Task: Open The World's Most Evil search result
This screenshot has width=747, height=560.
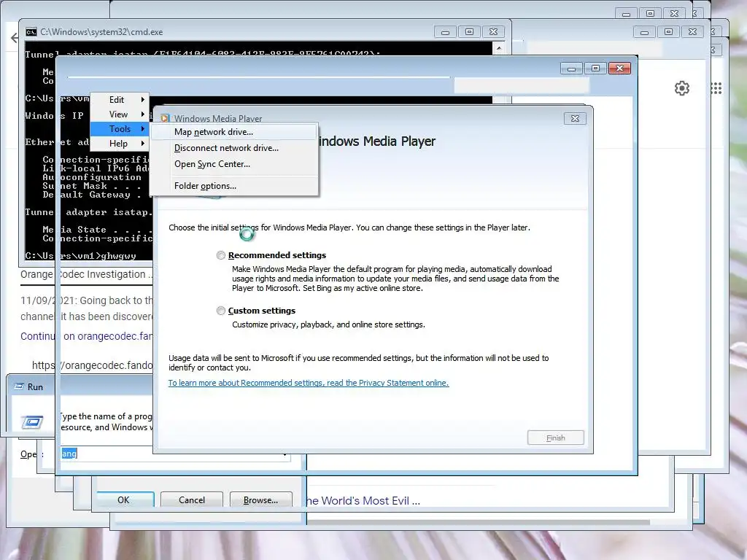Action: [x=363, y=501]
